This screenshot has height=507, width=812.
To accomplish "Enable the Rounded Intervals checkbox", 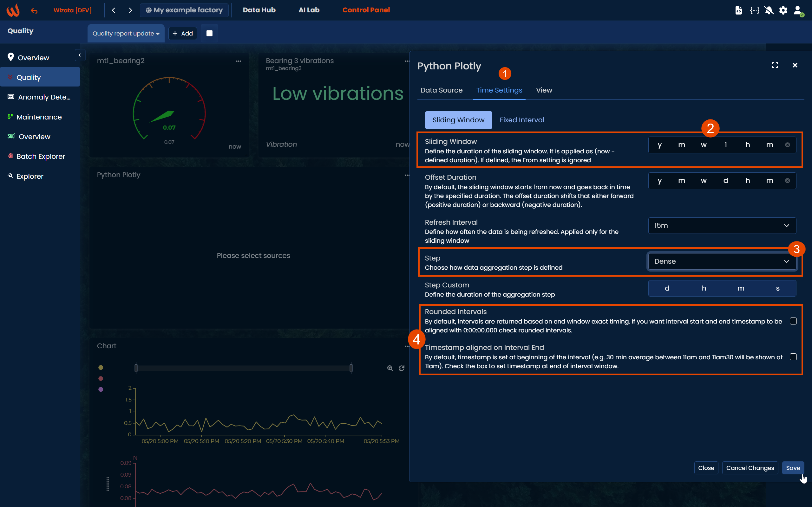I will (793, 321).
